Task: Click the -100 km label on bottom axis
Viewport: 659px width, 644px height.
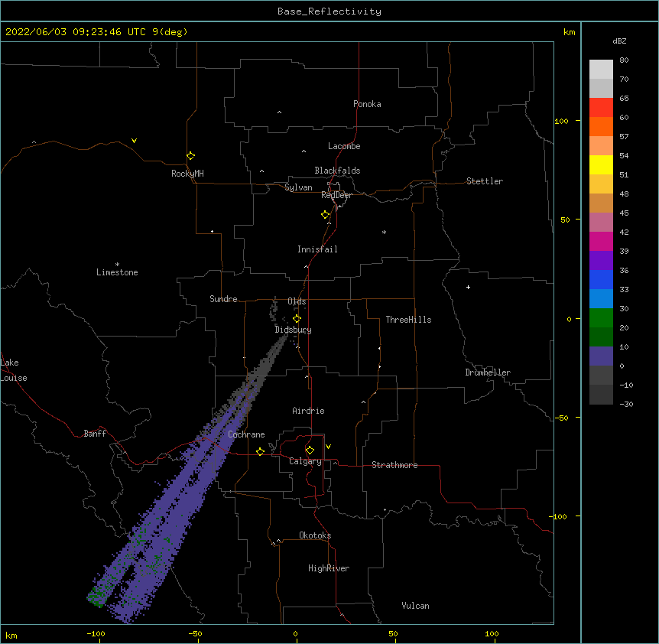Action: tap(96, 633)
